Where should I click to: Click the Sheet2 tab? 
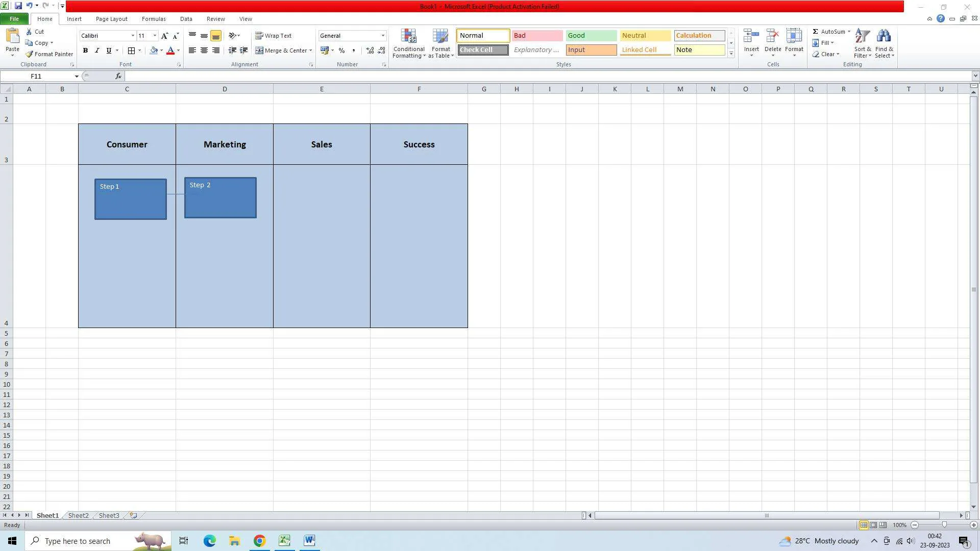coord(78,515)
